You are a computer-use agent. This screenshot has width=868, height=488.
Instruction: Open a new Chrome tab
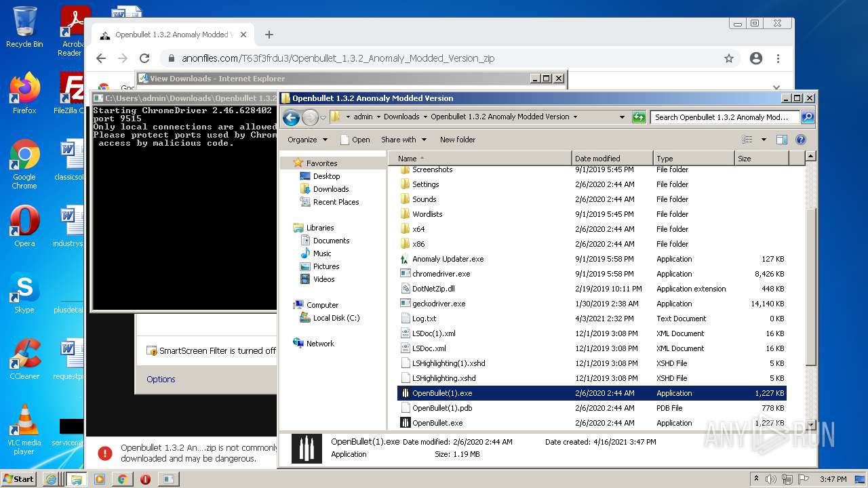(x=269, y=35)
